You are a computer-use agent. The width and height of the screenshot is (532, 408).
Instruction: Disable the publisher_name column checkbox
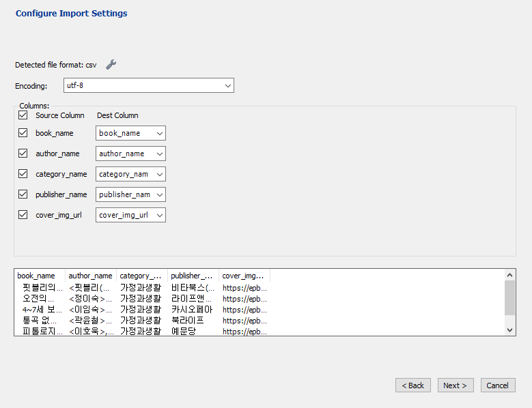point(23,194)
